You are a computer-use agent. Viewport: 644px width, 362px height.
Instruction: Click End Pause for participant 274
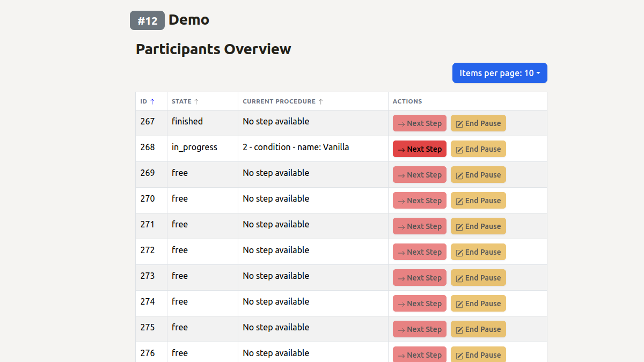[478, 304]
